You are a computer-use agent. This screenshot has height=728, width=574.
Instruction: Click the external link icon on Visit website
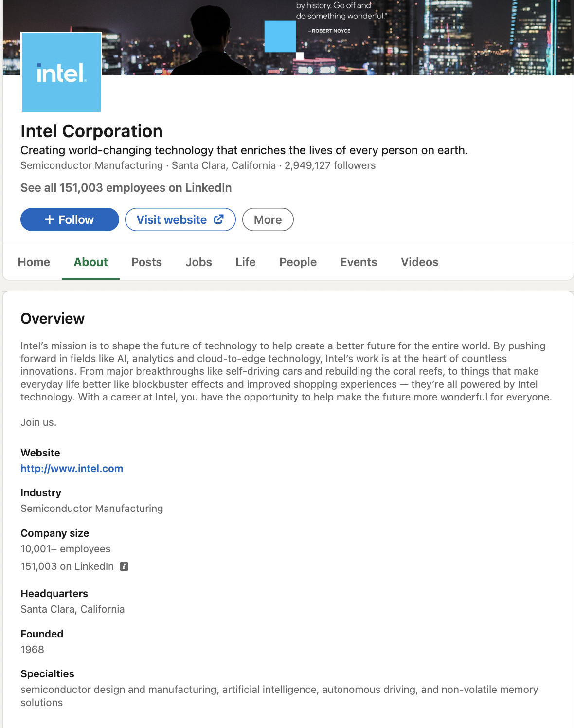[x=218, y=219]
